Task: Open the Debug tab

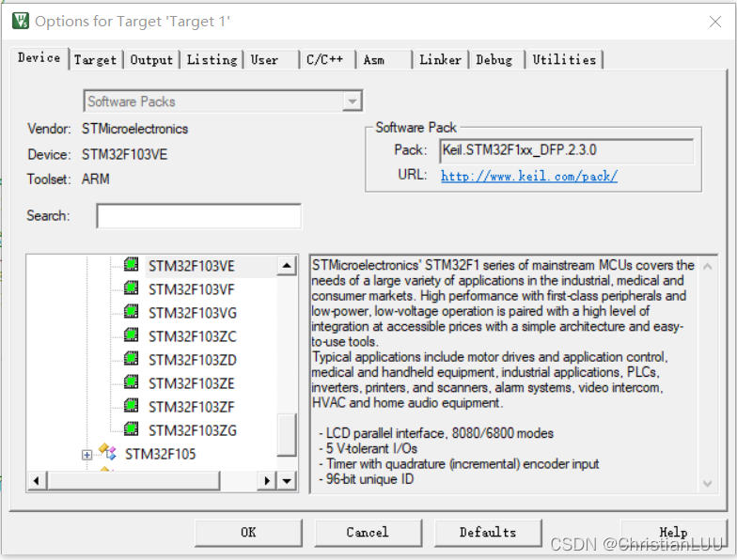Action: (x=496, y=60)
